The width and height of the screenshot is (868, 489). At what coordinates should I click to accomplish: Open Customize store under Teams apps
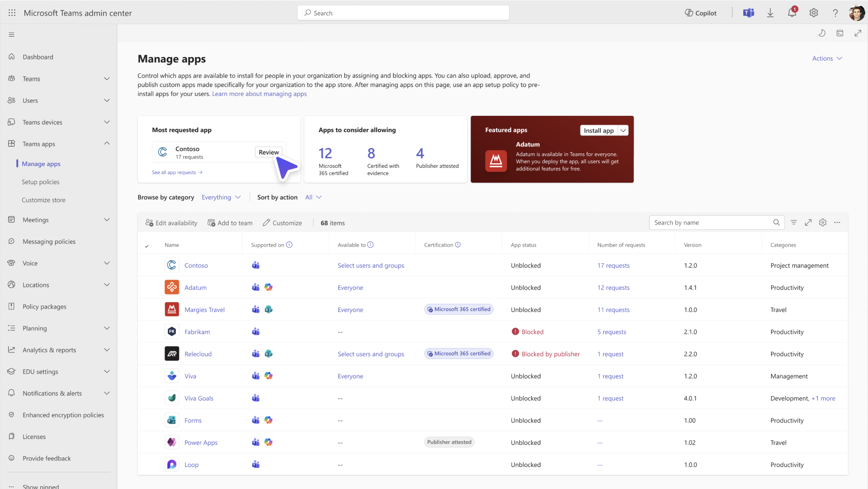43,200
